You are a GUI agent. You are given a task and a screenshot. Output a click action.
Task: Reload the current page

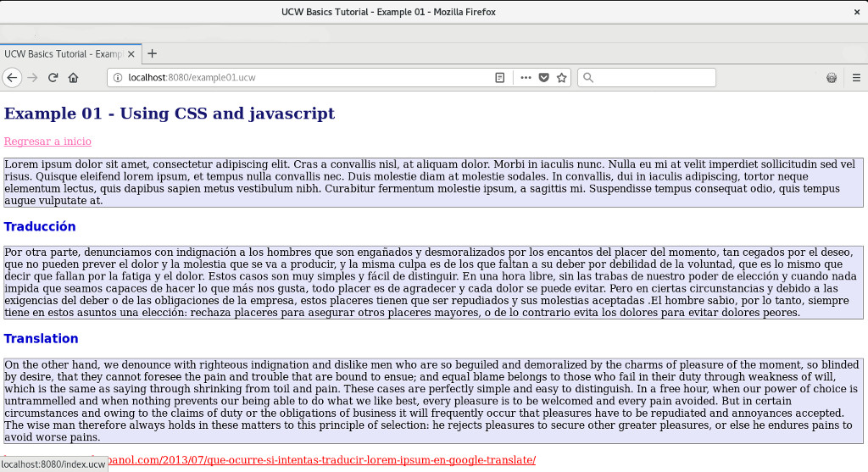[x=53, y=77]
